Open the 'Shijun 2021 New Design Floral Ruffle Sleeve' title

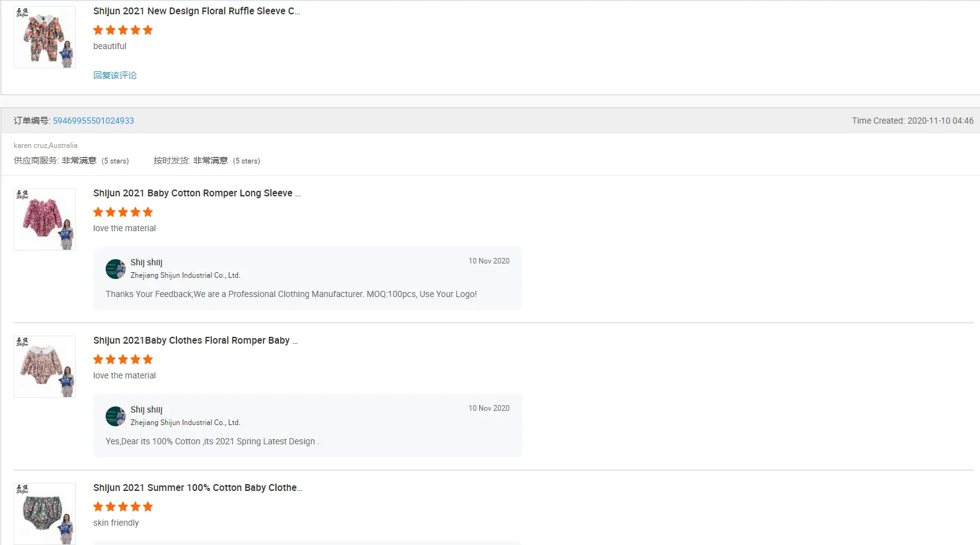click(x=196, y=11)
